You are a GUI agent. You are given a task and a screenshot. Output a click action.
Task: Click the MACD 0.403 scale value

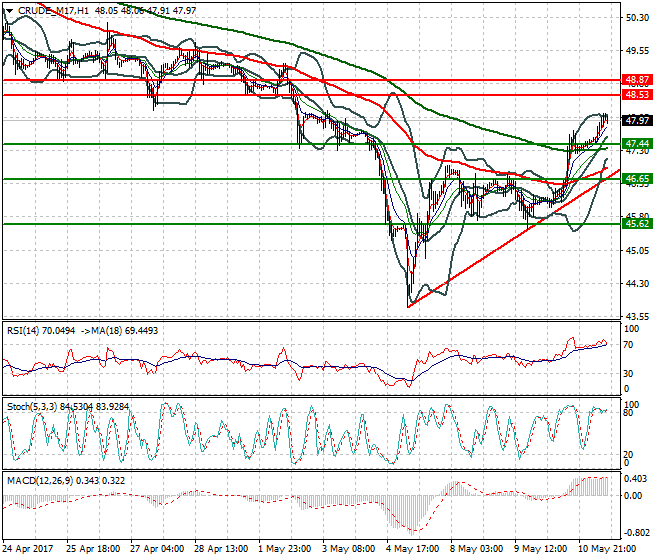click(x=636, y=479)
